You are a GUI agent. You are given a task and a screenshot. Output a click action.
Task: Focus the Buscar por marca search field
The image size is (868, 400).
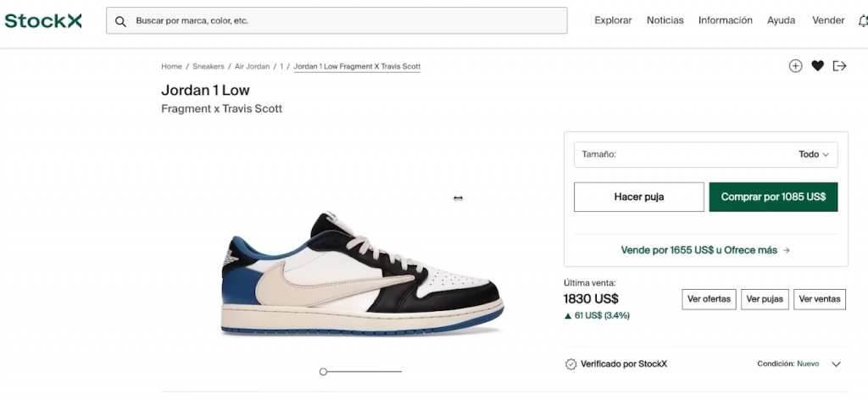(348, 21)
